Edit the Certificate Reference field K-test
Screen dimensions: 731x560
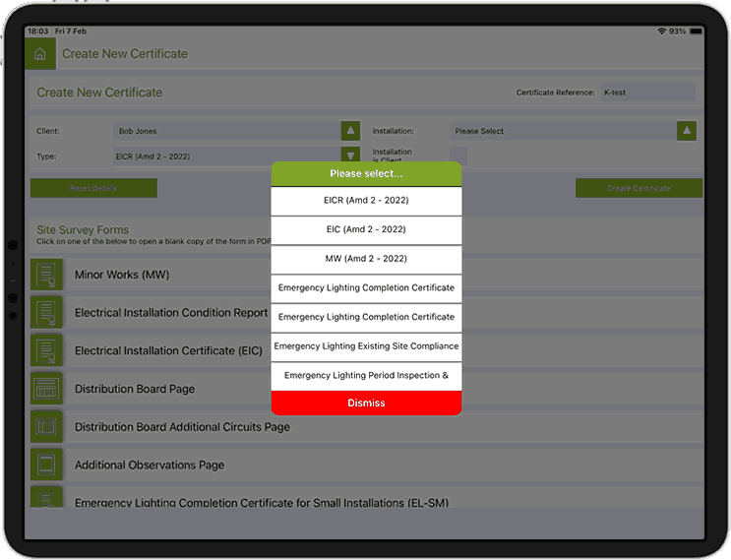[648, 93]
